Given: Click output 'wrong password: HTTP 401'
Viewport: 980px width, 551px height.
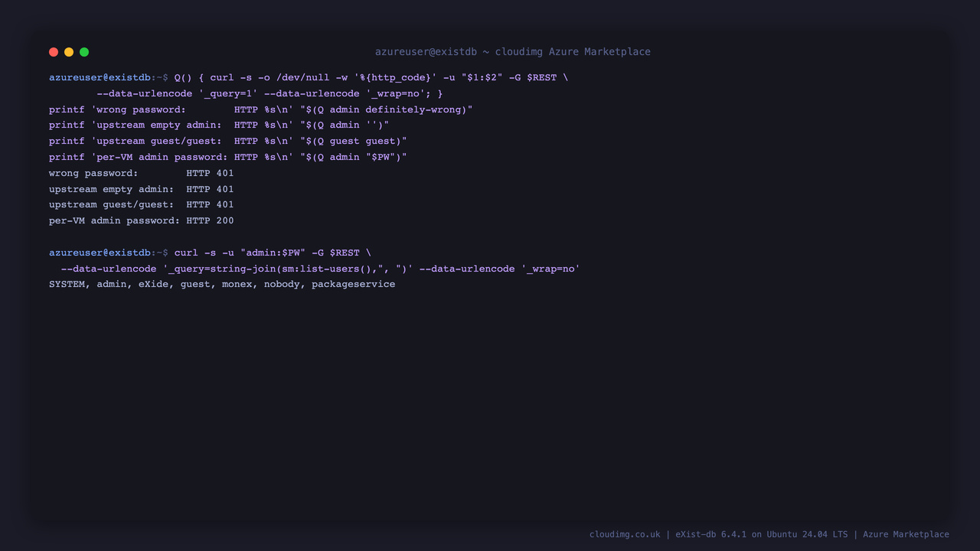Looking at the screenshot, I should [x=142, y=173].
